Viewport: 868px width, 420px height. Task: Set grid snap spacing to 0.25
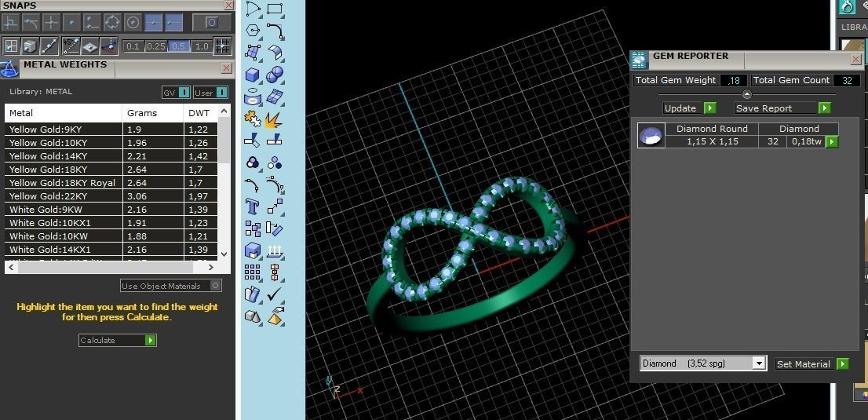(156, 46)
